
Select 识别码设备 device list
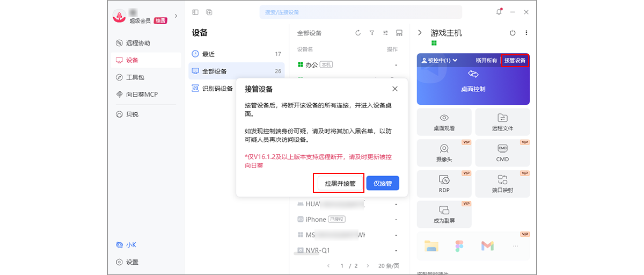213,89
